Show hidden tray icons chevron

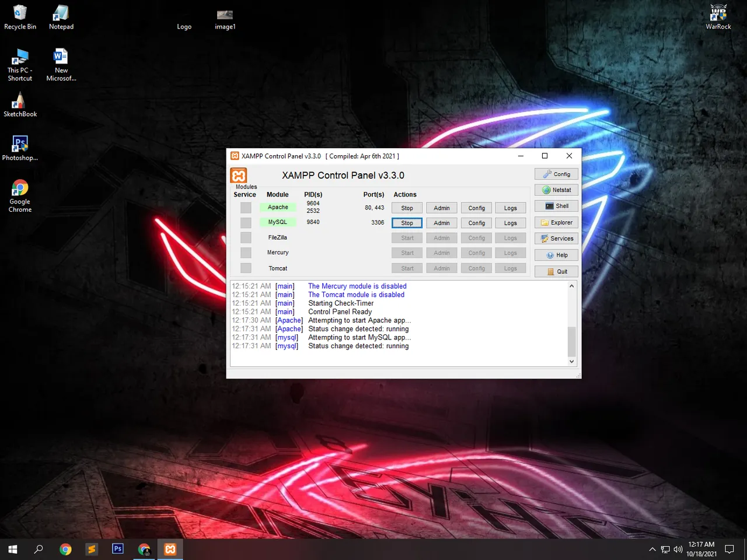coord(652,549)
